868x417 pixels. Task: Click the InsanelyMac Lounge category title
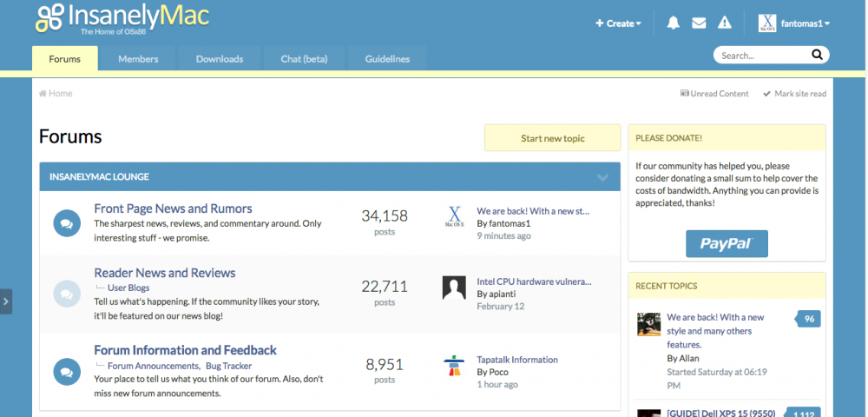[99, 177]
